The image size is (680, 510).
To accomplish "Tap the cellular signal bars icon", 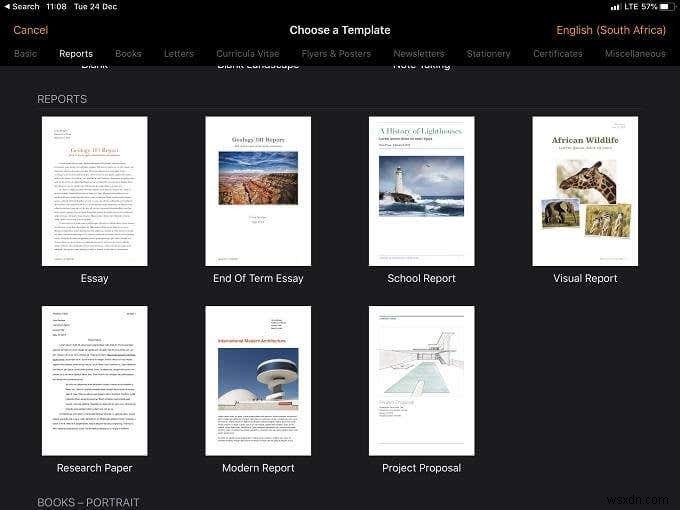I will (615, 7).
